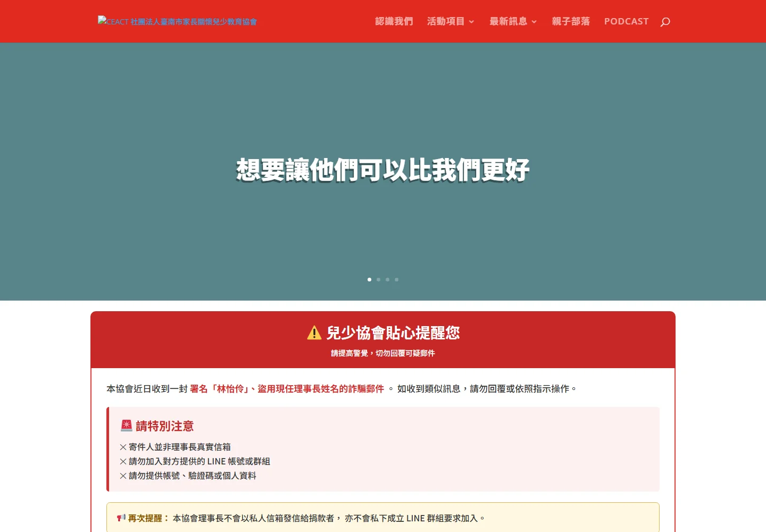Viewport: 766px width, 532px height.
Task: Click the subtitle 請提高警覺，切勿回覆可疑郵件
Action: [383, 353]
